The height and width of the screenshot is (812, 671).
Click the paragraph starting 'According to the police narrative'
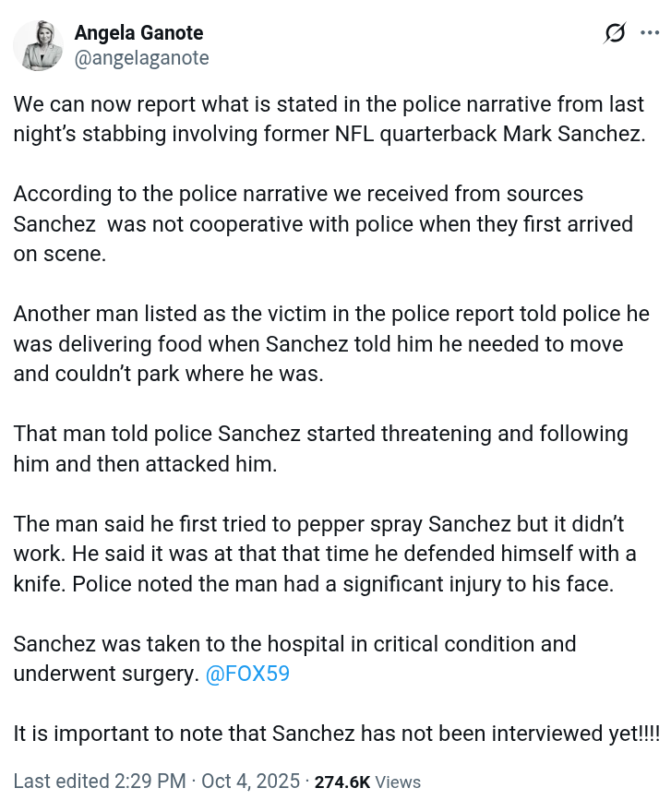pyautogui.click(x=323, y=224)
